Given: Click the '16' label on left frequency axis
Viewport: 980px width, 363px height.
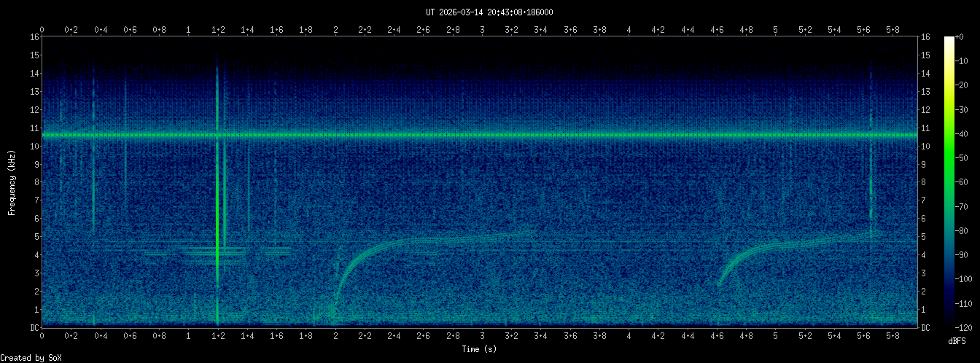Looking at the screenshot, I should click(x=34, y=37).
